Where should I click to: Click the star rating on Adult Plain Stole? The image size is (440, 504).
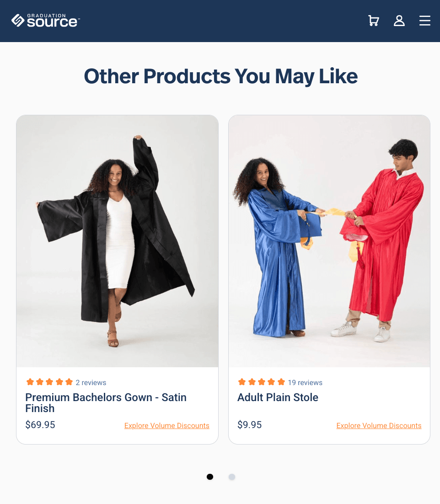pyautogui.click(x=261, y=382)
